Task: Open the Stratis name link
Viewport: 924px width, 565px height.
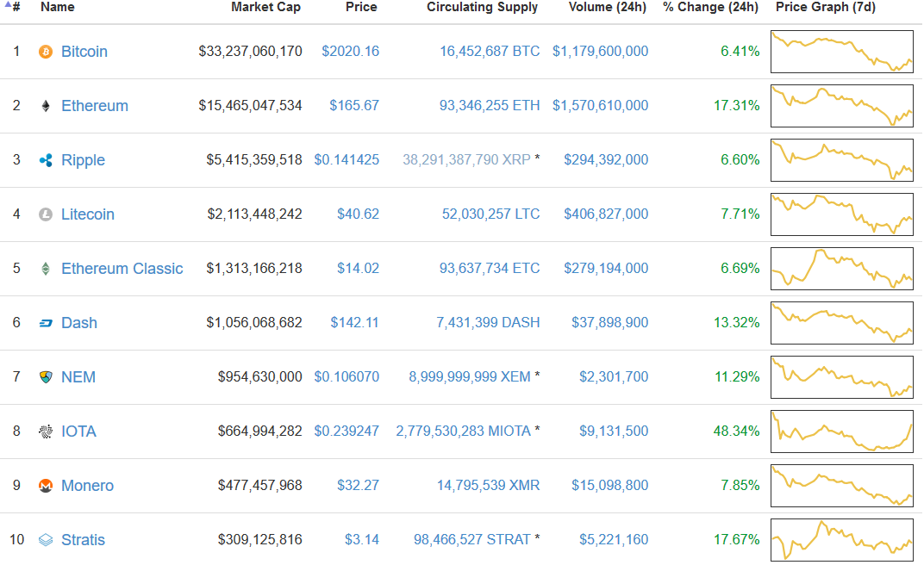Action: point(83,540)
